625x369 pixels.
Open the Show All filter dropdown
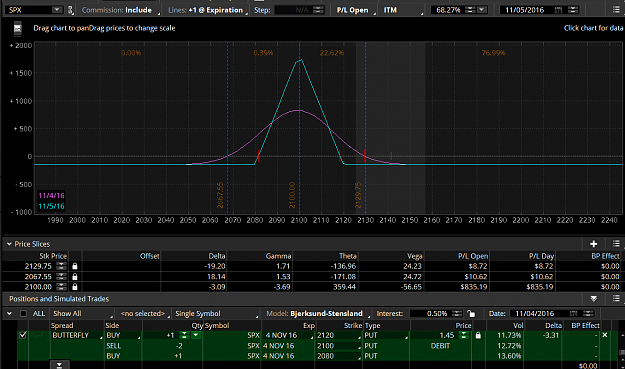pyautogui.click(x=83, y=314)
